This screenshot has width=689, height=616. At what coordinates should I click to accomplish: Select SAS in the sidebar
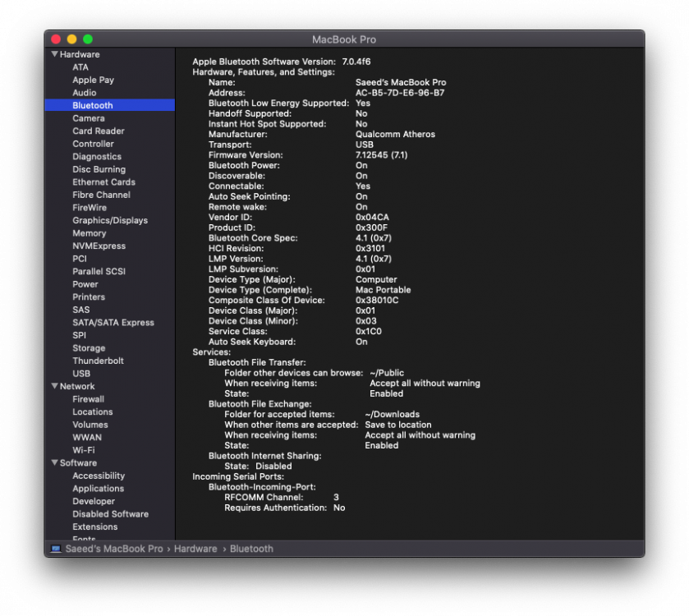(80, 310)
